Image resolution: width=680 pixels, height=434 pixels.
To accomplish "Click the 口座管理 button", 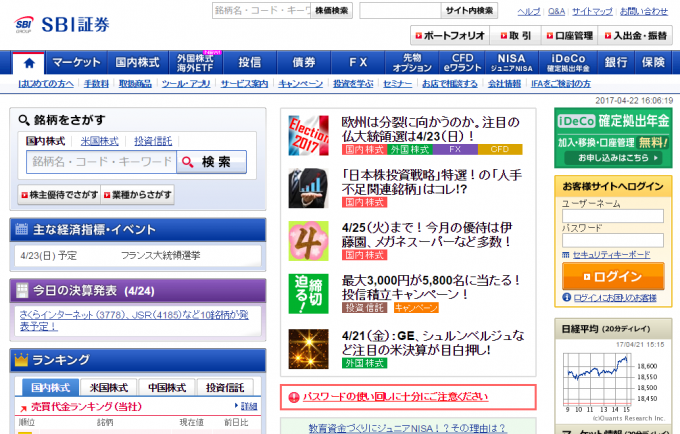I will pos(569,36).
